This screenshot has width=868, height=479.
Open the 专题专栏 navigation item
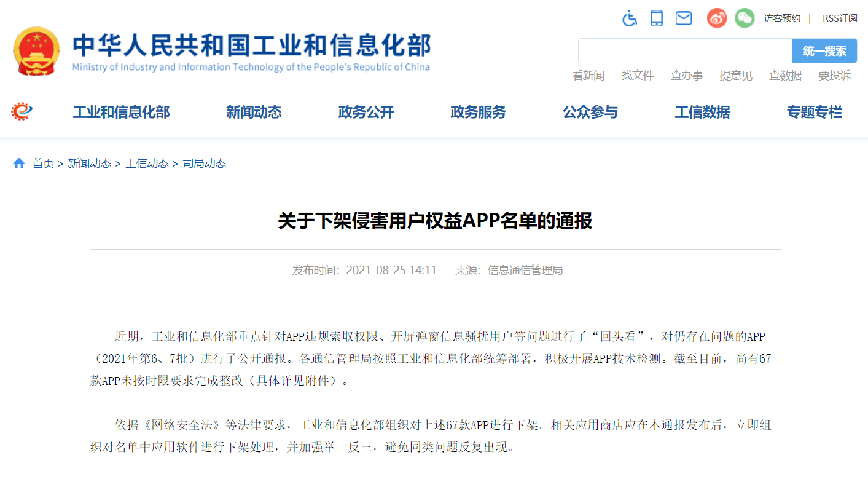[x=815, y=113]
